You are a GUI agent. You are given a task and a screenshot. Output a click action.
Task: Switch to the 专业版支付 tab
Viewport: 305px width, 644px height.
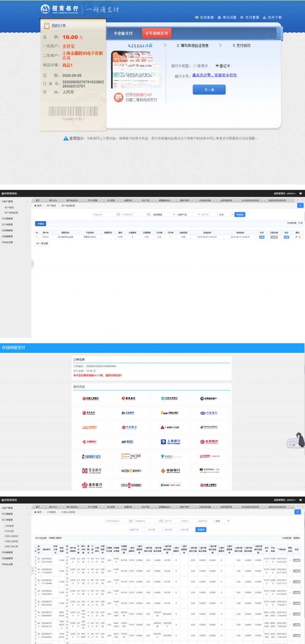coord(123,33)
